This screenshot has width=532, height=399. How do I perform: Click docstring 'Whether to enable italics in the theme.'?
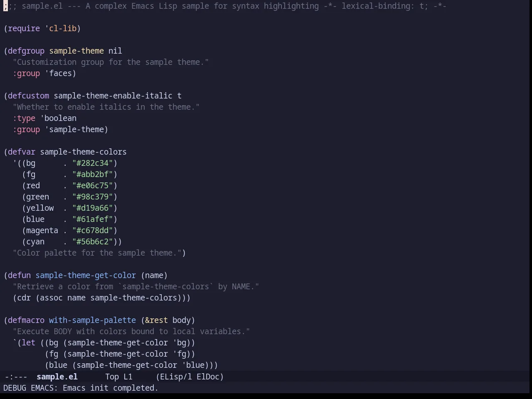point(106,107)
